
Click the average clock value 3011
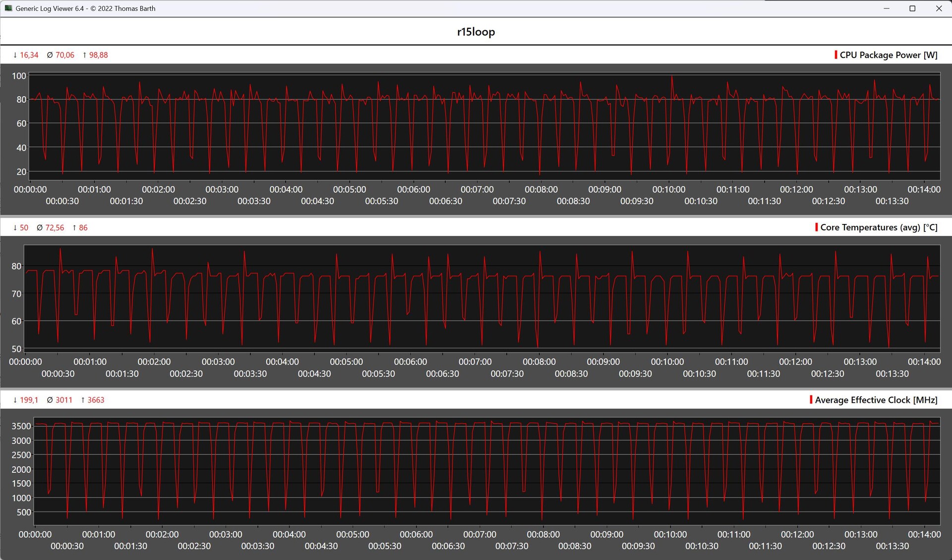[x=63, y=400]
